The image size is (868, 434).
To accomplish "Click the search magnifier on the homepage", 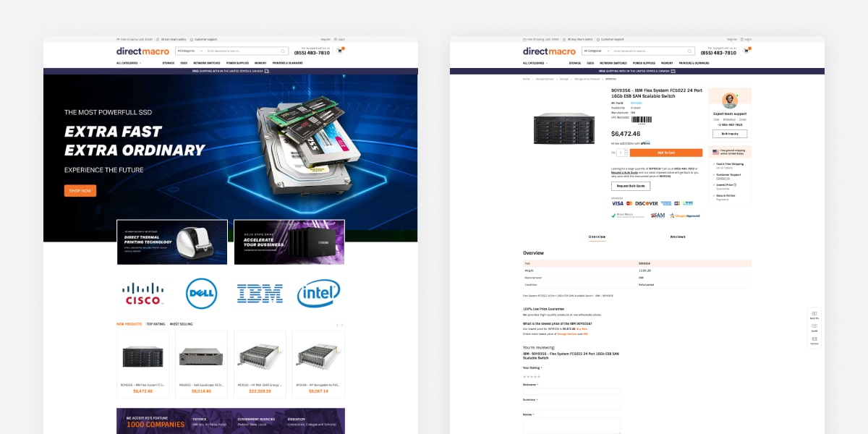I will coord(283,51).
